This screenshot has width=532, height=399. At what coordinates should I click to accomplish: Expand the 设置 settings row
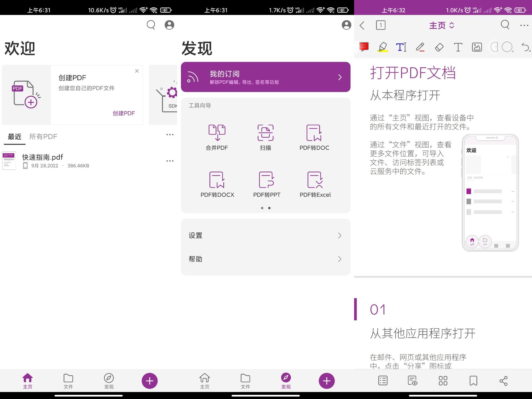265,235
